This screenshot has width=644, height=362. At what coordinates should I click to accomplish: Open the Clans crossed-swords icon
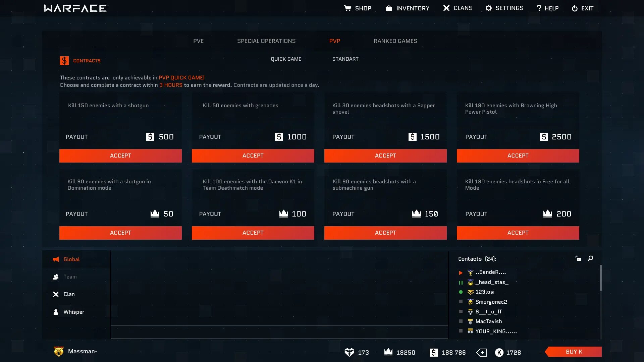(446, 8)
